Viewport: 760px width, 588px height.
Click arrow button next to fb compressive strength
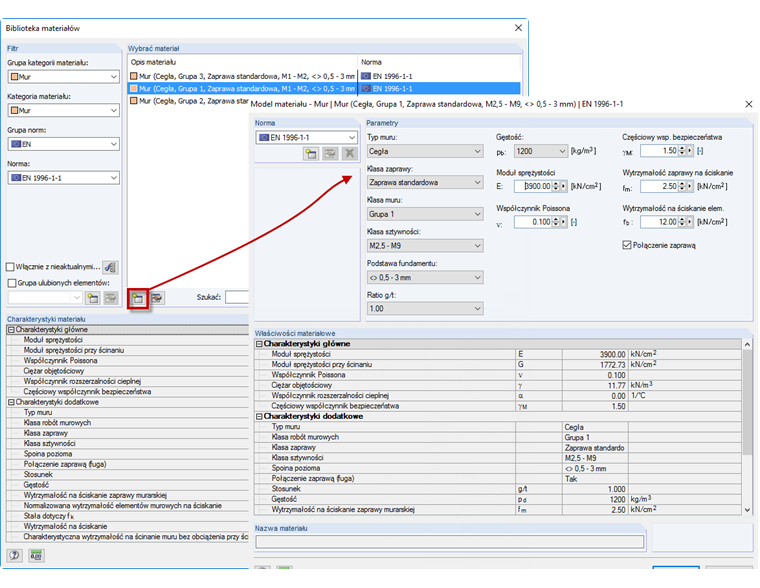pos(690,222)
